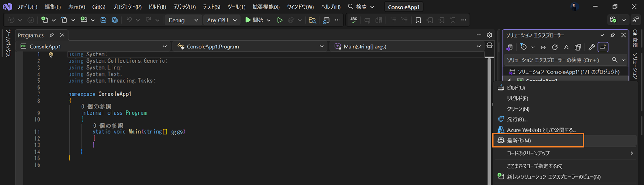The width and height of the screenshot is (644, 185).
Task: Click the lightbulb quick actions icon on line 1
Action: coord(51,55)
